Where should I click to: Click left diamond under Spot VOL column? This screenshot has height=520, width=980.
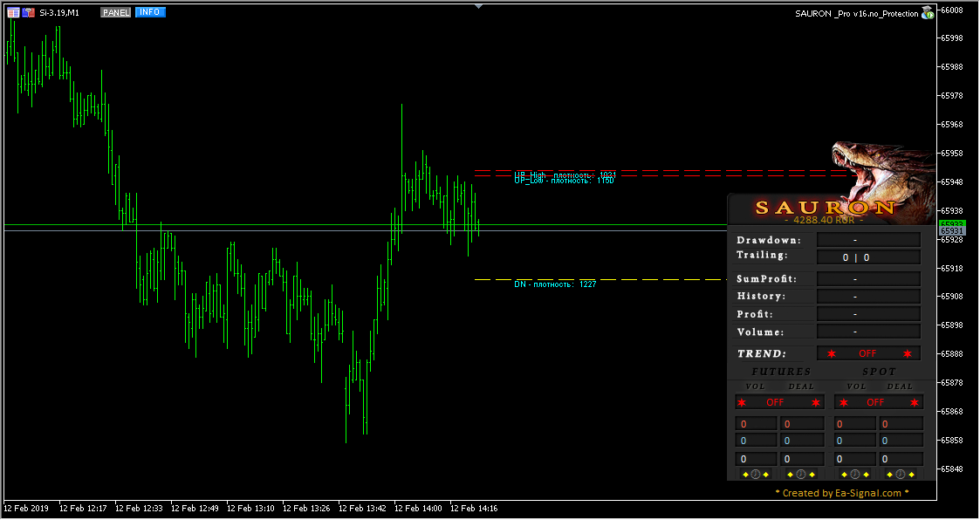(x=845, y=475)
